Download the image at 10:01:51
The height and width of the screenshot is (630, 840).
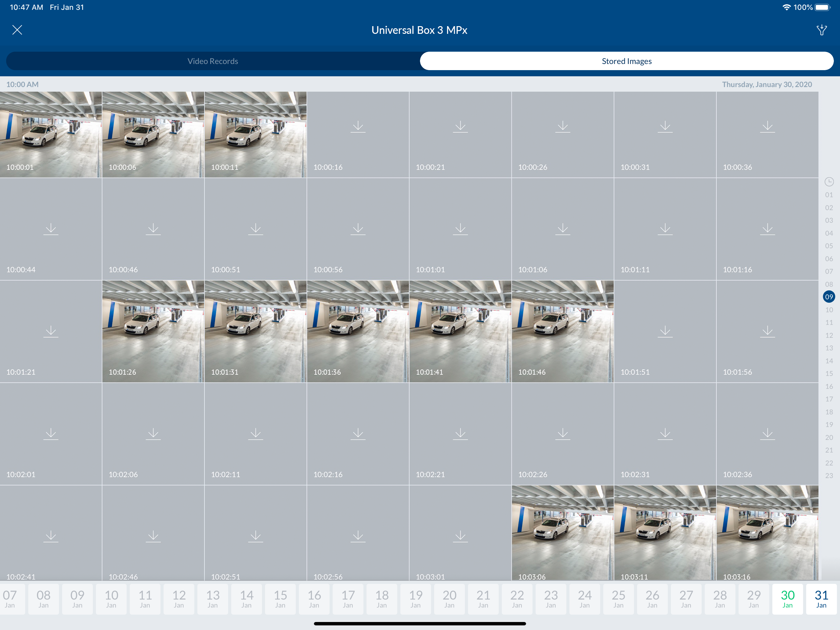tap(665, 331)
